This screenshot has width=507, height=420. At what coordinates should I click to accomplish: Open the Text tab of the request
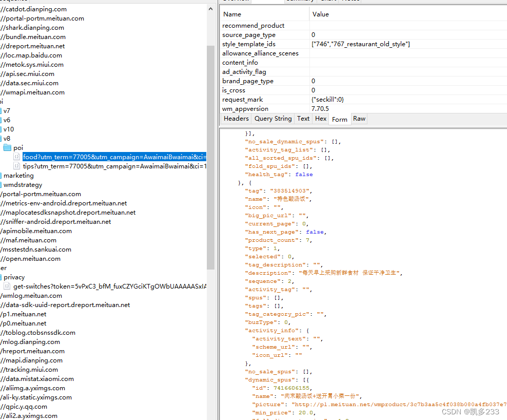[303, 119]
